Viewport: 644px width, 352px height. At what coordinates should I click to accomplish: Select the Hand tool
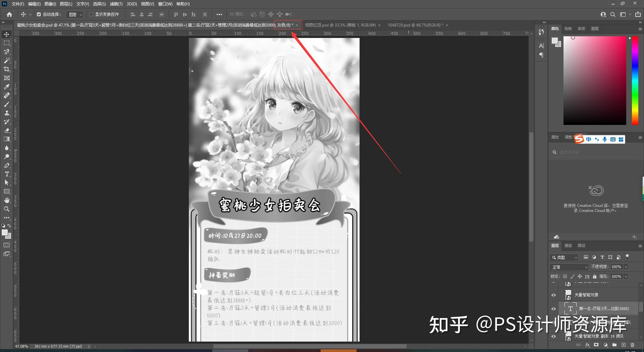point(7,200)
